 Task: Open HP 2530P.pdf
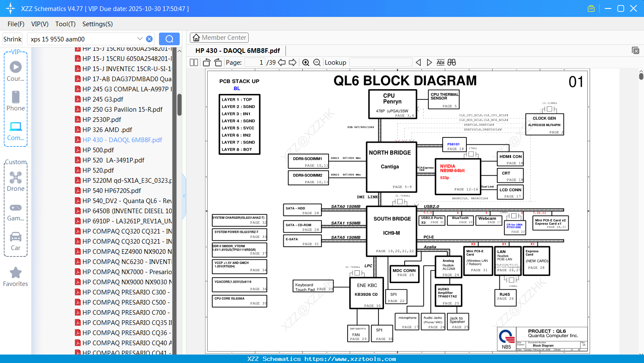[101, 120]
